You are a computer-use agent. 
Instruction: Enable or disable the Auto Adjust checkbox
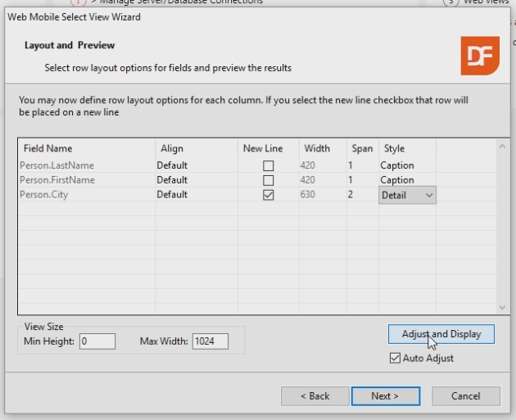point(396,358)
